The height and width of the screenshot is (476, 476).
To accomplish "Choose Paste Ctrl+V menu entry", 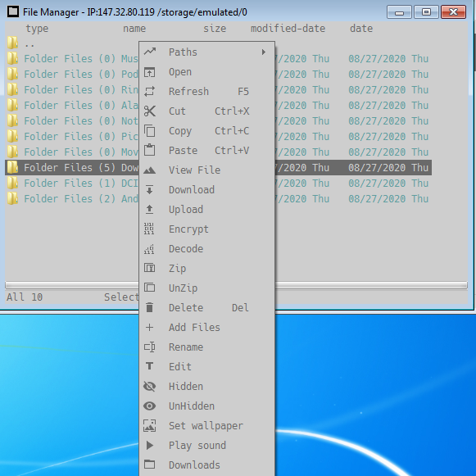I will (207, 150).
